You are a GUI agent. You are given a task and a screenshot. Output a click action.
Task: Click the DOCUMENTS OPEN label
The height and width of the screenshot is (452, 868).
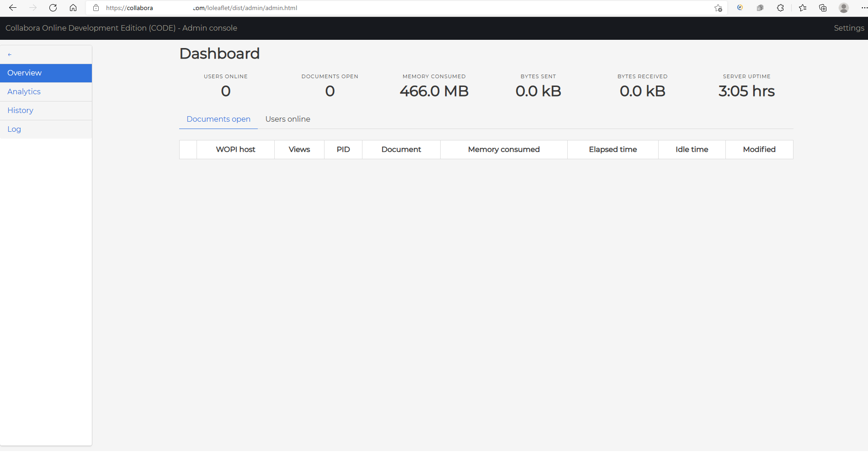pos(330,76)
